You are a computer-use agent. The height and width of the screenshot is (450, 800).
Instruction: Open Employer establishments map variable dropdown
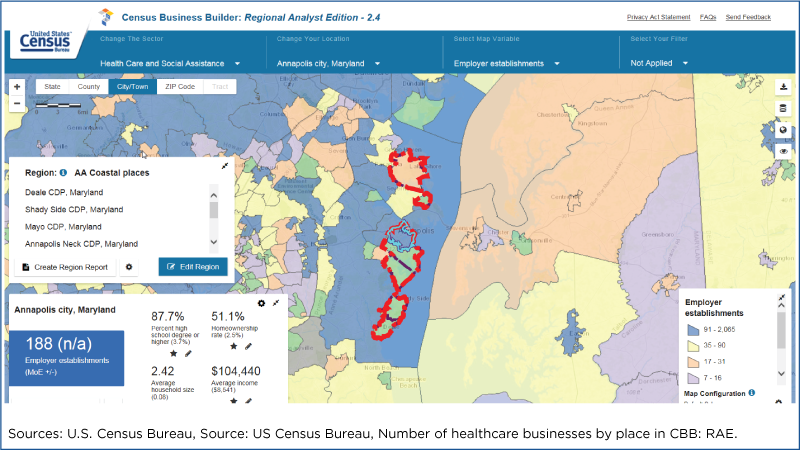click(x=507, y=63)
